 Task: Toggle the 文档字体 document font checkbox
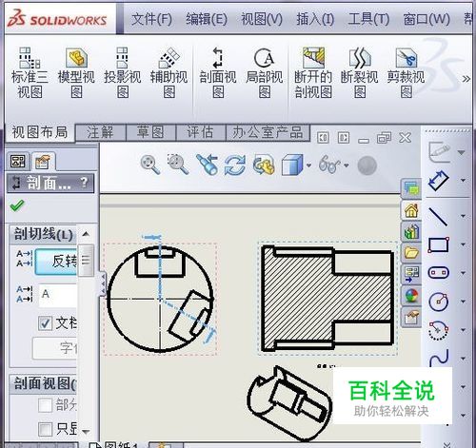click(45, 323)
